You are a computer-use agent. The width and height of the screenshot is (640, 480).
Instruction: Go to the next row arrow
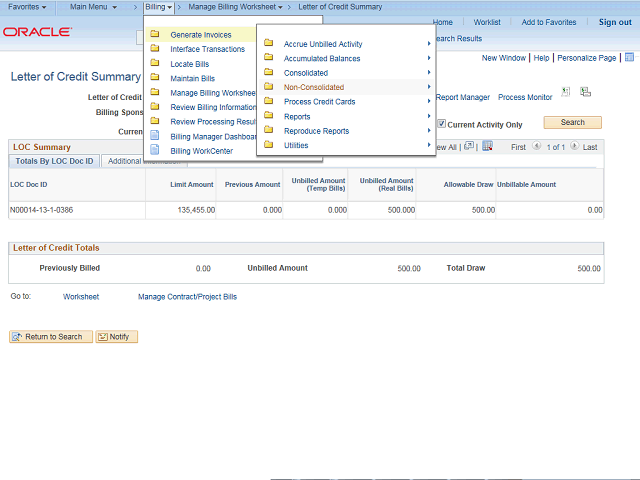click(575, 146)
